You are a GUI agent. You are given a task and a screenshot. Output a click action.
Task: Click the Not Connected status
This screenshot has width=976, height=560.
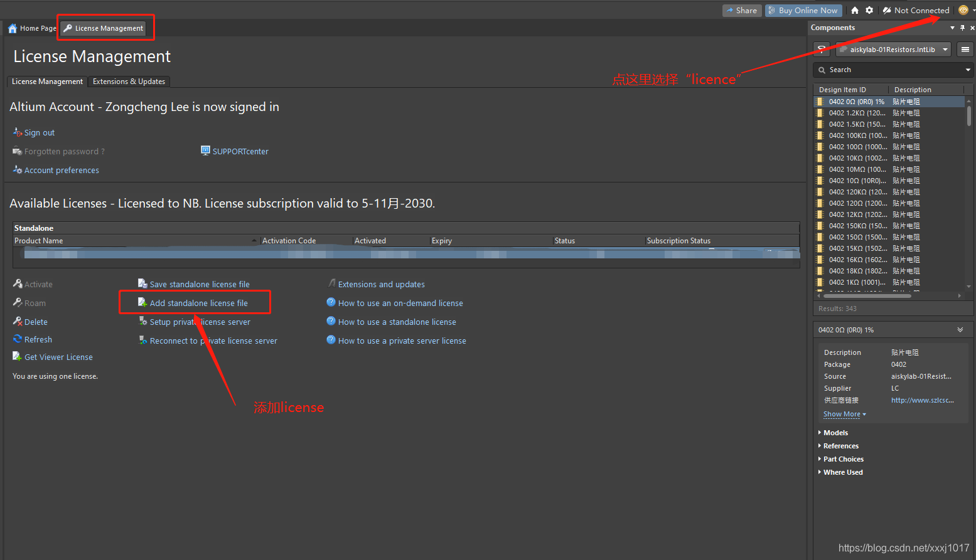tap(916, 11)
